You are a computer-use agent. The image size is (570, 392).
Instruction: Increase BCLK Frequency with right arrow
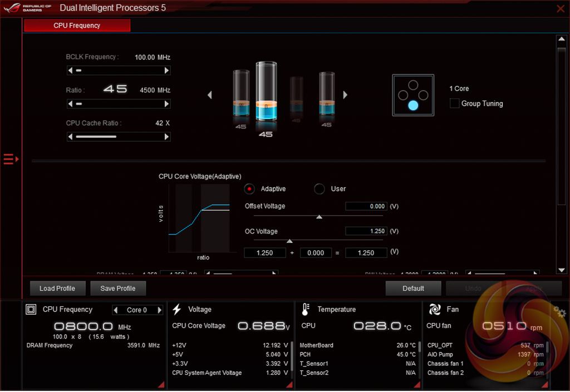167,71
